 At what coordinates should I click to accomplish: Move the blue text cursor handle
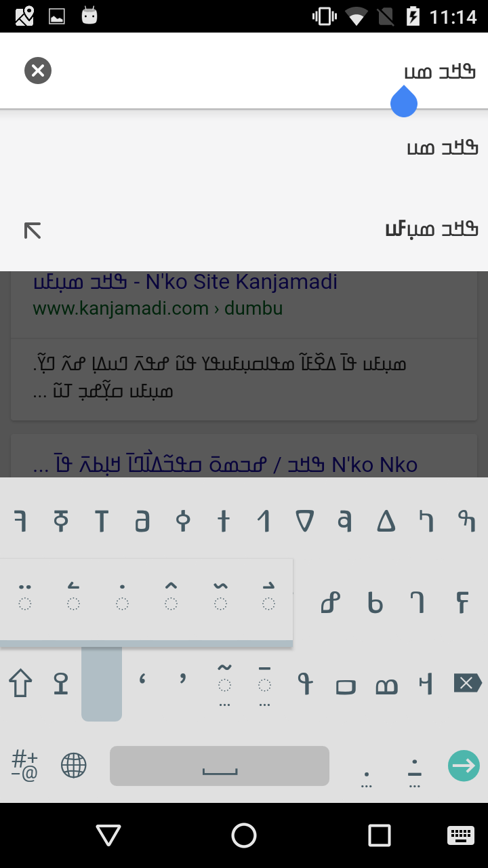(404, 102)
